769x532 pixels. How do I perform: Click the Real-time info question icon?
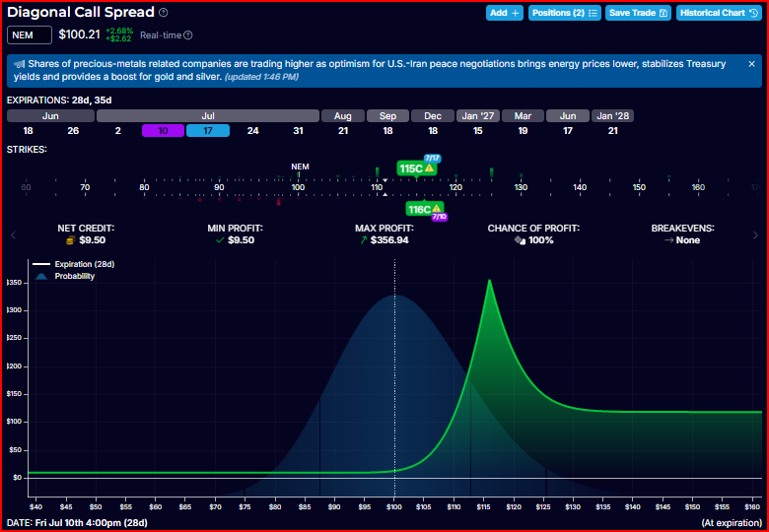tap(188, 35)
